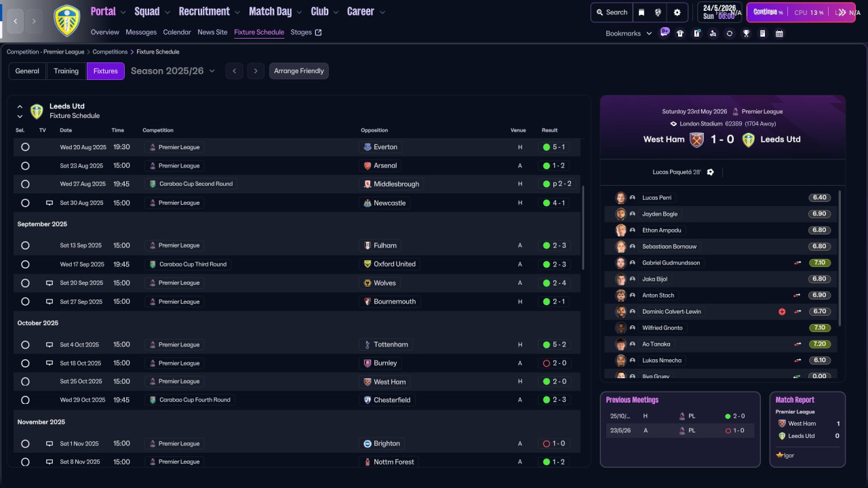Switch to the Training tab
868x488 pixels.
pos(66,71)
